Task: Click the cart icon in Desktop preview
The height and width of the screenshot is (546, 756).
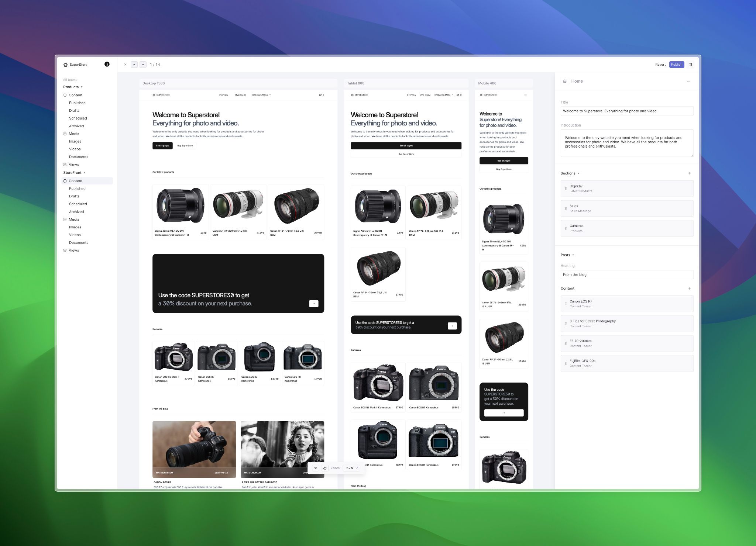Action: [320, 95]
